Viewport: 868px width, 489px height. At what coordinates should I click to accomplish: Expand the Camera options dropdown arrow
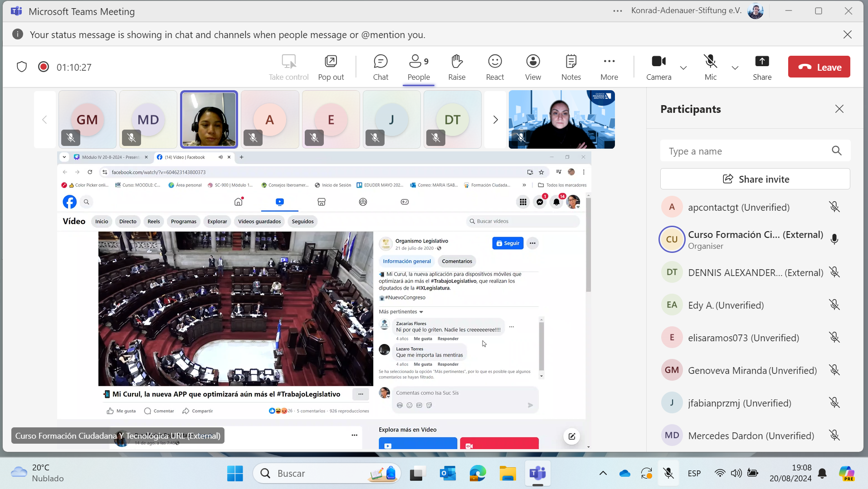coord(683,68)
